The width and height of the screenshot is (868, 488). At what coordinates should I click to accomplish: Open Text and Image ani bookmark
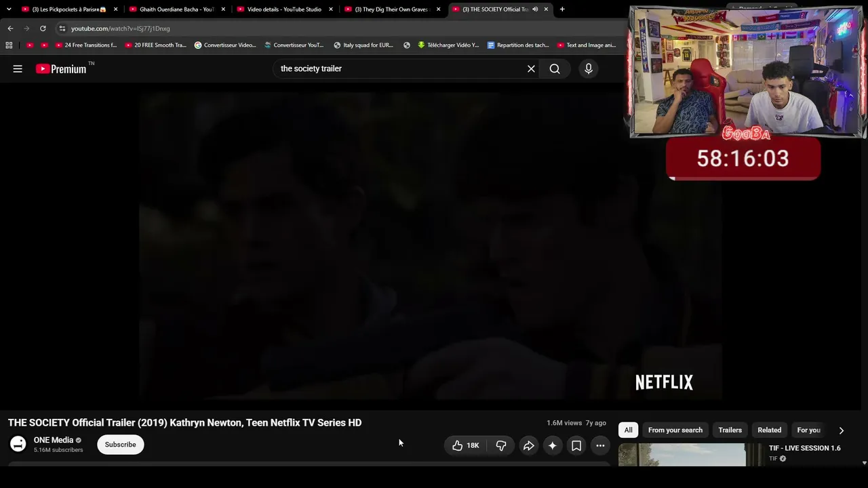pyautogui.click(x=587, y=45)
